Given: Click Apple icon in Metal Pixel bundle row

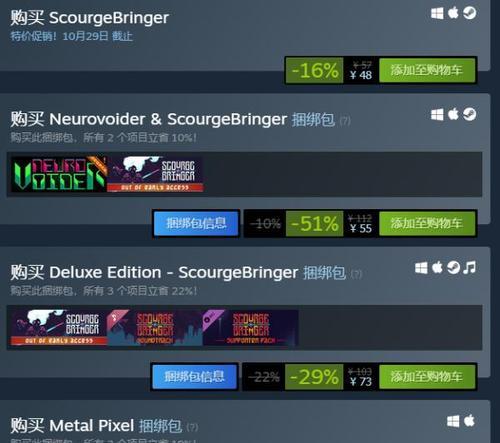Looking at the screenshot, I should coord(469,421).
